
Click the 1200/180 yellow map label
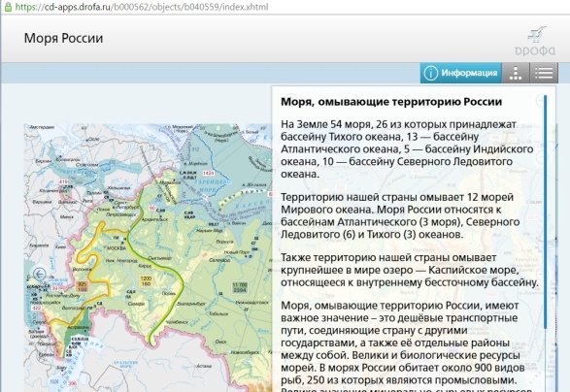click(x=146, y=281)
